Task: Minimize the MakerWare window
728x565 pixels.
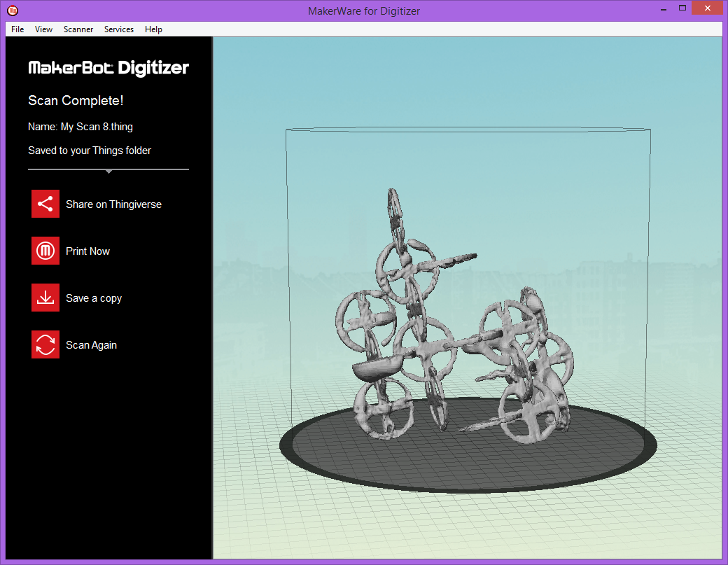Action: (664, 8)
